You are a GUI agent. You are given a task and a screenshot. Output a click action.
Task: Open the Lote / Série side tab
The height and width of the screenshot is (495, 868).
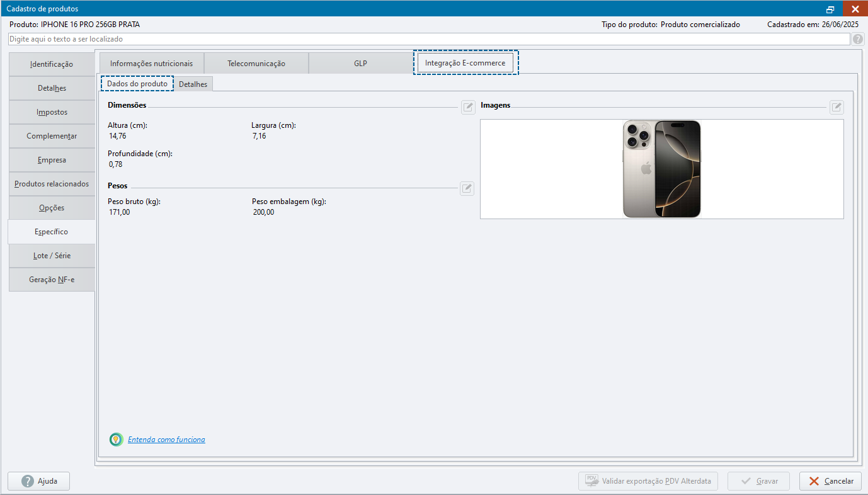[x=52, y=256]
